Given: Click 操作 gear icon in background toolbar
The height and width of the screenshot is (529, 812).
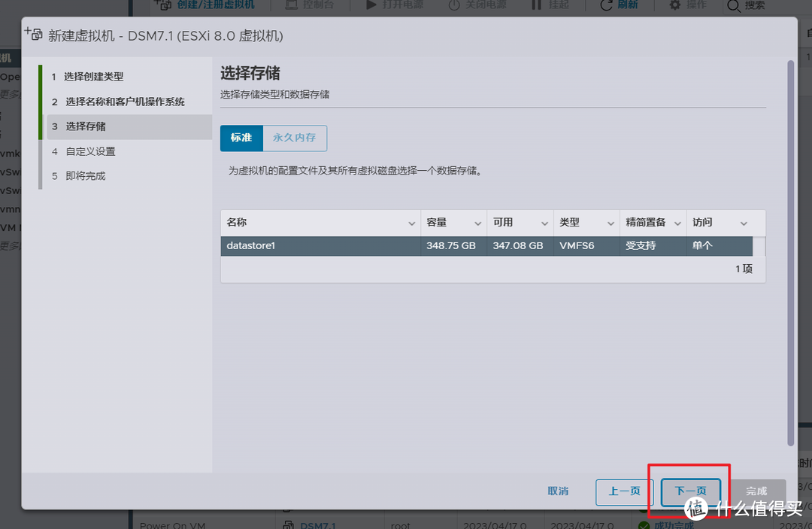Looking at the screenshot, I should (x=674, y=5).
